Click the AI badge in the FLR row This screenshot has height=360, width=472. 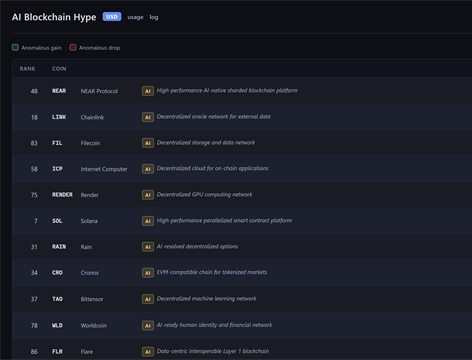[148, 352]
